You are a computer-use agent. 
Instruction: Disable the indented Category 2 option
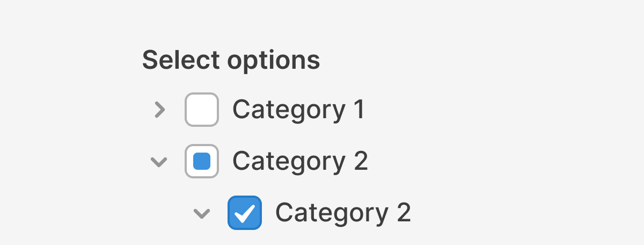pos(245,213)
